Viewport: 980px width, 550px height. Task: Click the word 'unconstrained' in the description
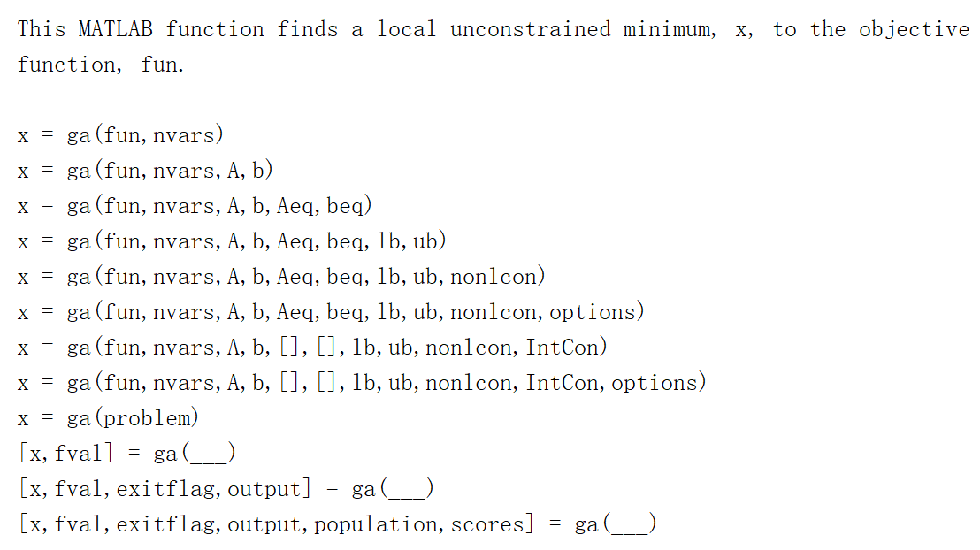(530, 29)
